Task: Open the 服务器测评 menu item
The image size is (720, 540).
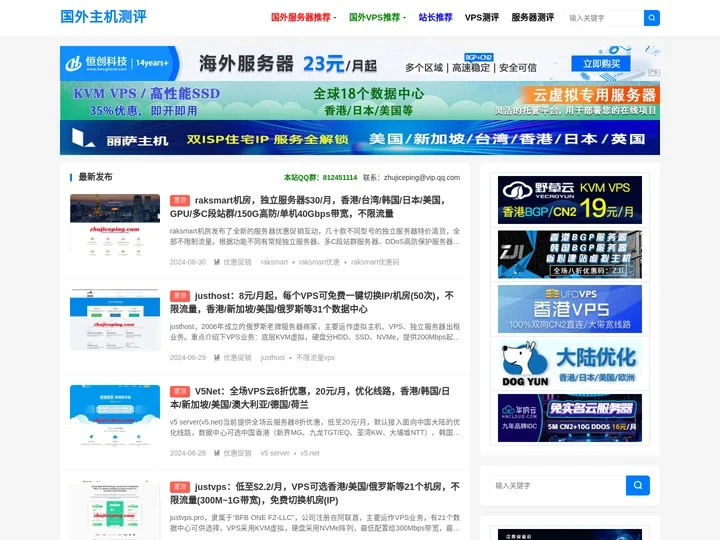Action: coord(533,17)
